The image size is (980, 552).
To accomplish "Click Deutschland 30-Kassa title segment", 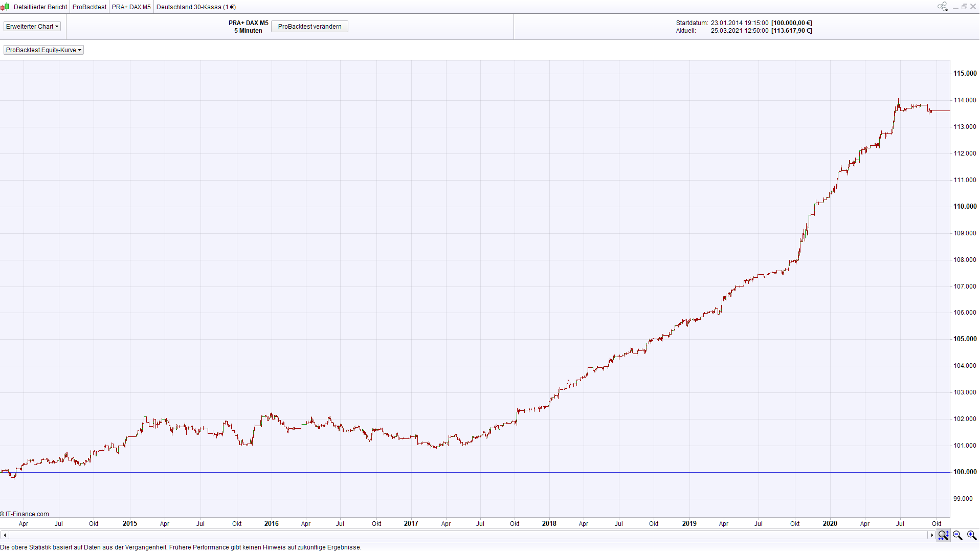I will (196, 7).
